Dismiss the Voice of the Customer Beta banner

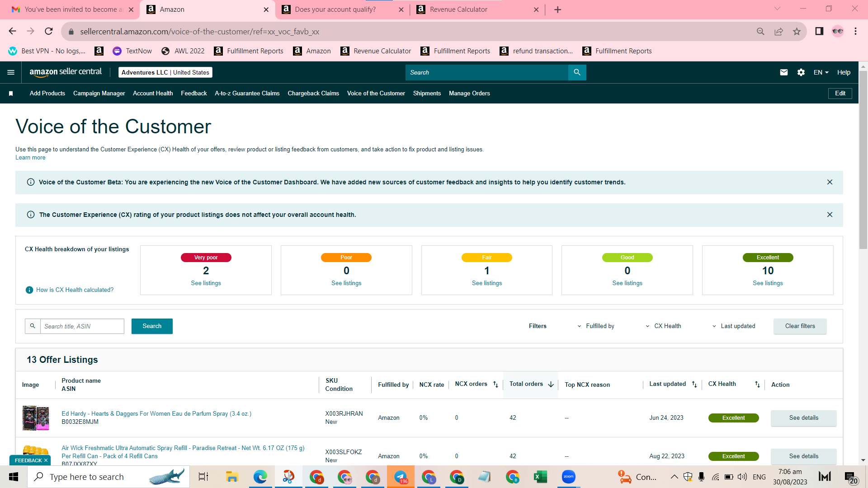tap(830, 182)
